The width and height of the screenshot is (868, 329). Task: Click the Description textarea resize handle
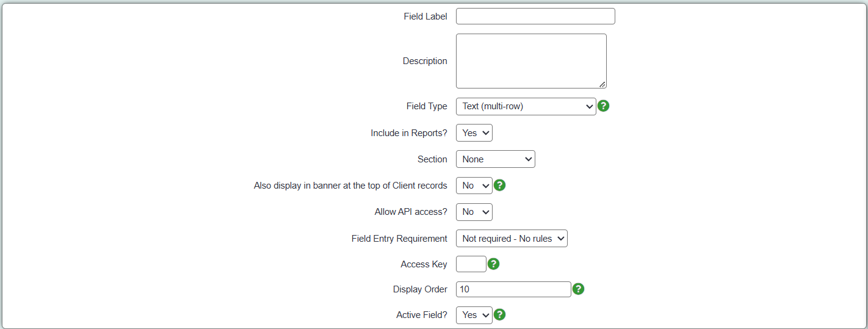[x=602, y=84]
